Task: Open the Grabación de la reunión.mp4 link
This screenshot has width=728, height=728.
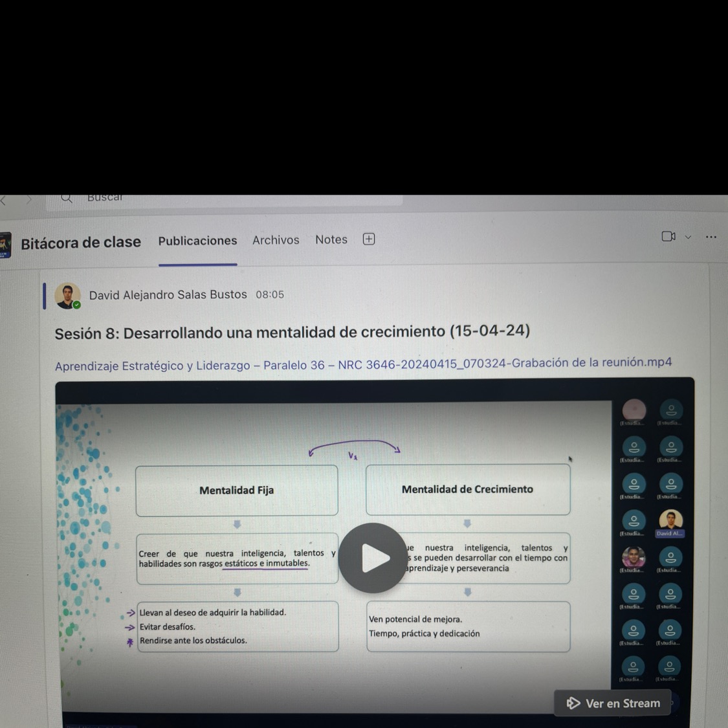Action: pos(363,364)
